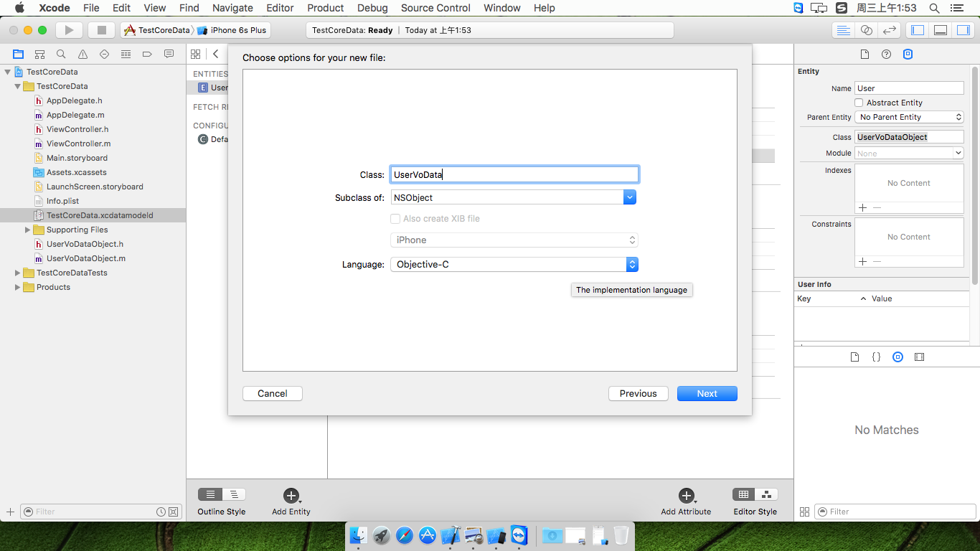Open the Project navigator tab
The height and width of the screenshot is (551, 980).
pos(18,54)
